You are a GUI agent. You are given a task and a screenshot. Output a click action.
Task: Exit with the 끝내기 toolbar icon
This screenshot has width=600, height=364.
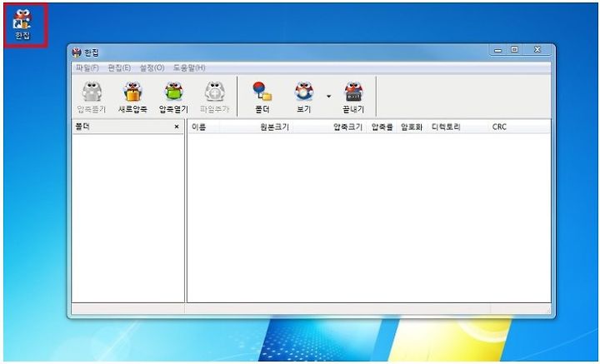tap(353, 97)
